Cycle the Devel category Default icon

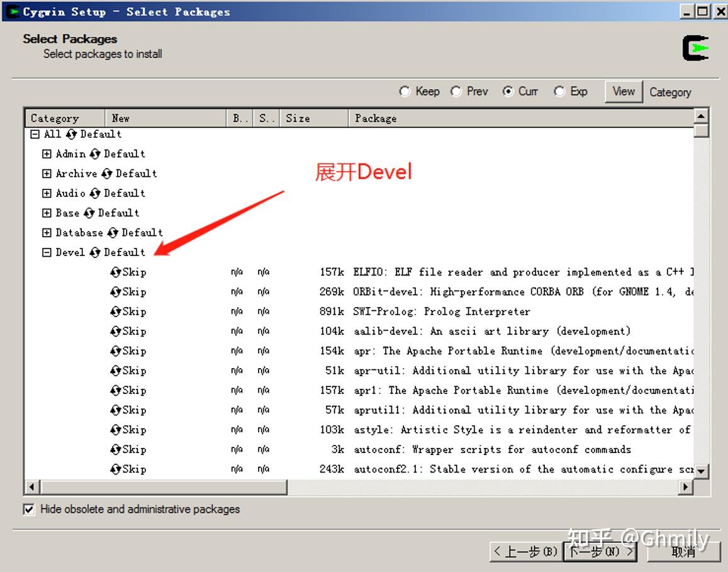coord(96,252)
